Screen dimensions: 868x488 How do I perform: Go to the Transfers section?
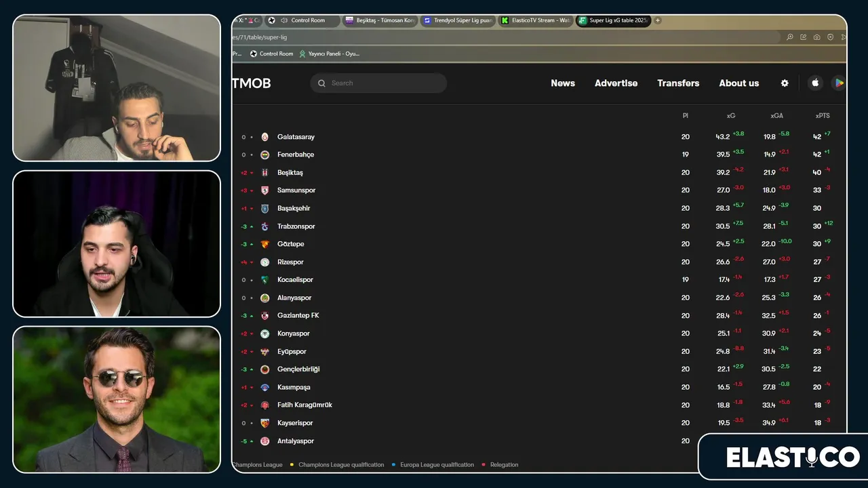point(678,83)
